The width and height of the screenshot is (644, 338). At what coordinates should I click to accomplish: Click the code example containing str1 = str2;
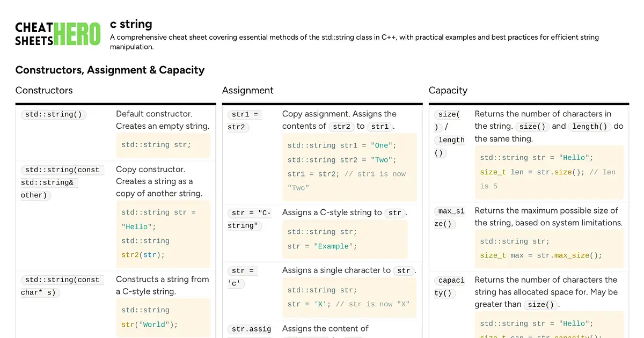349,167
